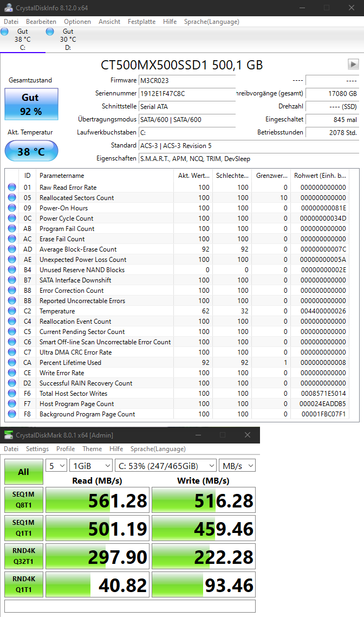This screenshot has width=364, height=617.
Task: Start the RND4K Q32T1 test
Action: (24, 556)
